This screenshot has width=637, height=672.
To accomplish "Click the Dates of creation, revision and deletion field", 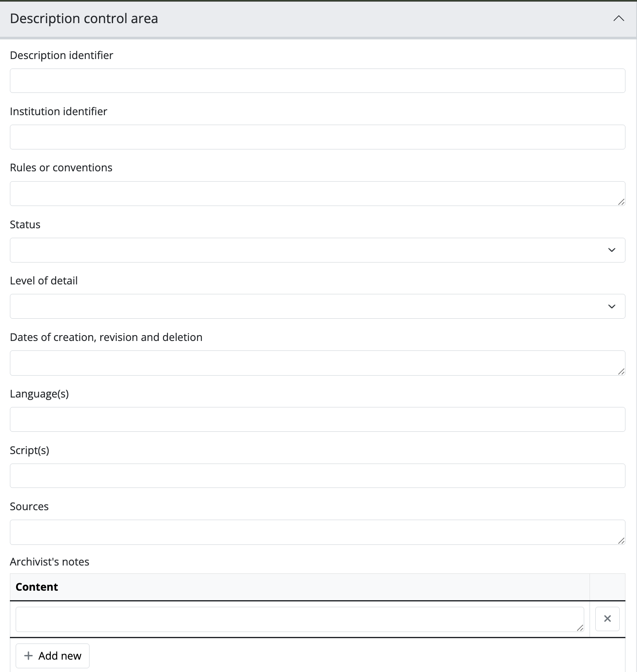I will 317,363.
